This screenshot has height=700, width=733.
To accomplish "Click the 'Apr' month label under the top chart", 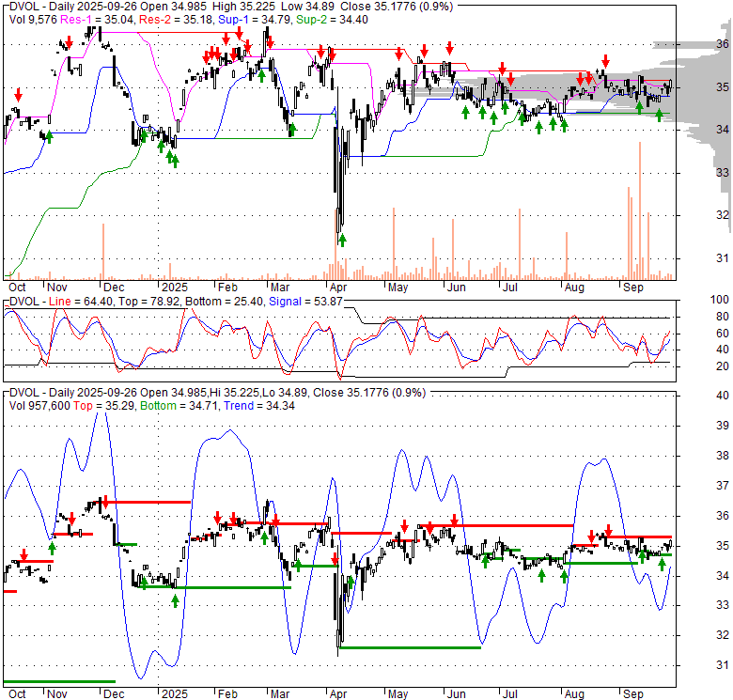I will tap(338, 288).
